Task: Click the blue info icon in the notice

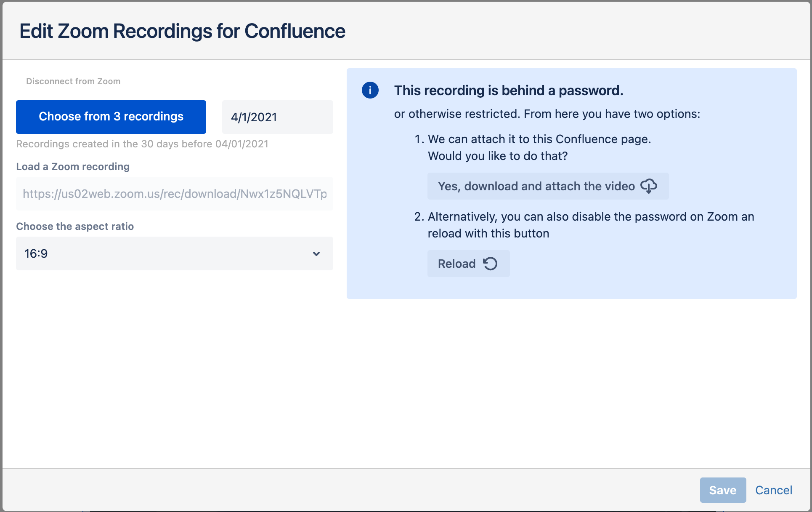Action: [370, 90]
